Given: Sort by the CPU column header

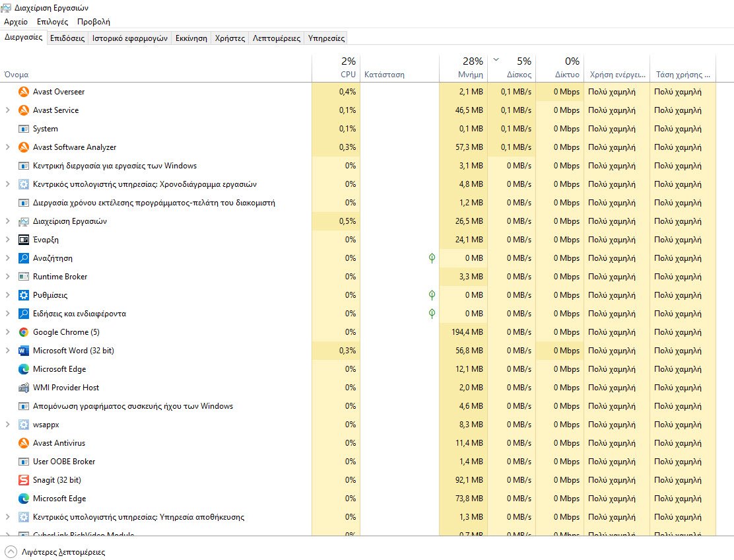Looking at the screenshot, I should pos(336,68).
